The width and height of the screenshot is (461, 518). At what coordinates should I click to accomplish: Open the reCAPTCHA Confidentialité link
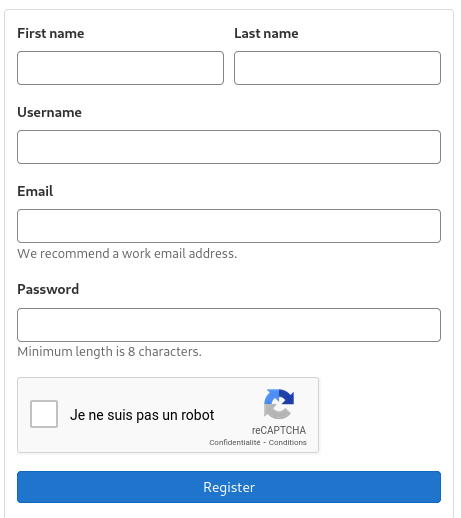(x=235, y=442)
